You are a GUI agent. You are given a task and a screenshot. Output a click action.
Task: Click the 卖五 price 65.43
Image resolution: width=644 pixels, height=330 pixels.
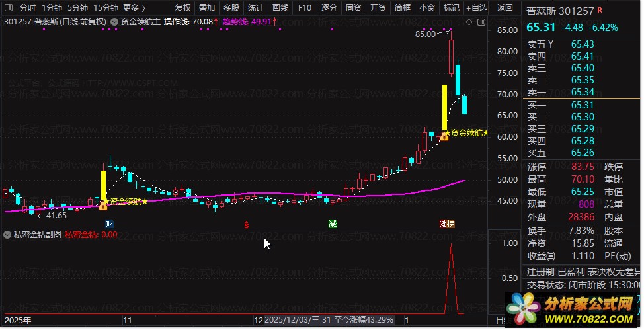click(x=583, y=44)
